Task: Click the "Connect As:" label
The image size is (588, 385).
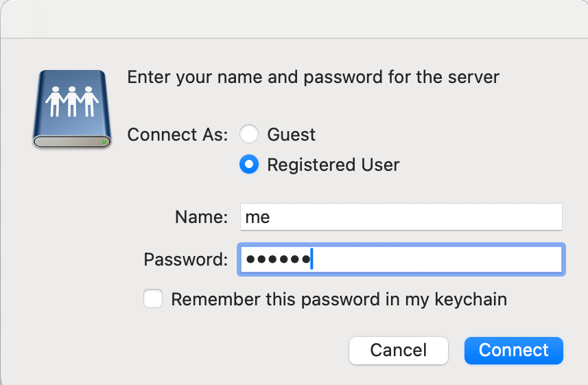Action: (178, 135)
